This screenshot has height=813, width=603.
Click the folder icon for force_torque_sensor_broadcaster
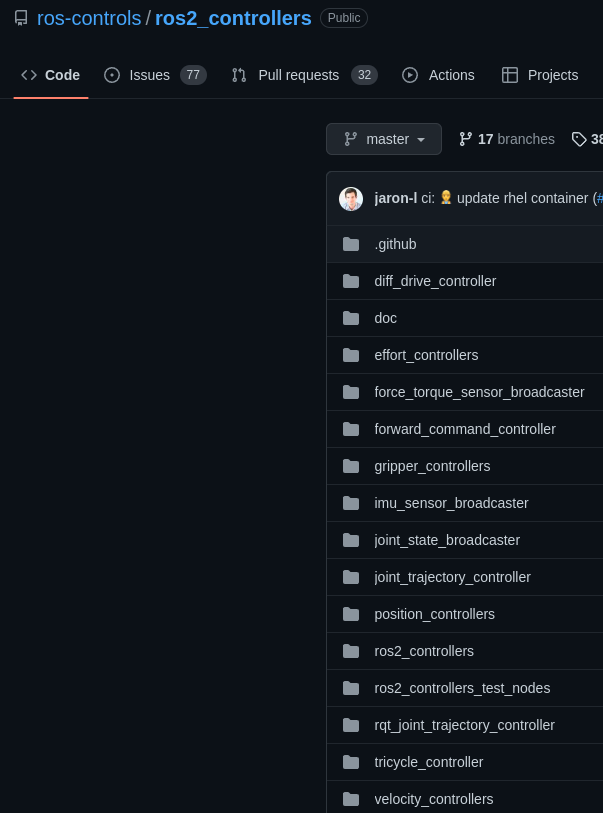(351, 392)
